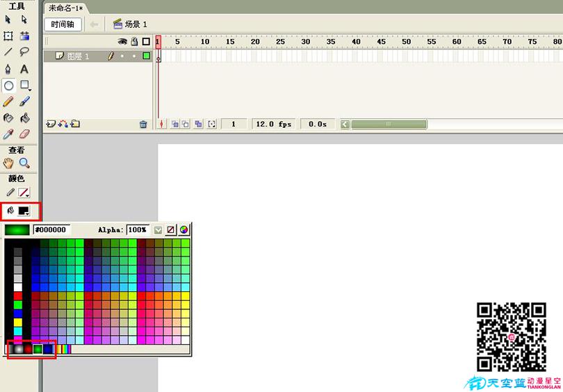
Task: Toggle the 时间轴 timeline button
Action: tap(63, 24)
